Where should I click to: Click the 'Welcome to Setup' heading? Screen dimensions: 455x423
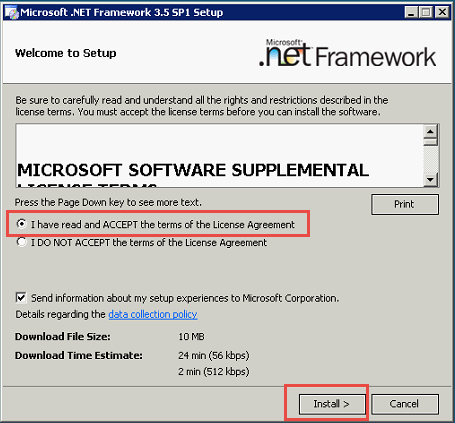(x=66, y=53)
